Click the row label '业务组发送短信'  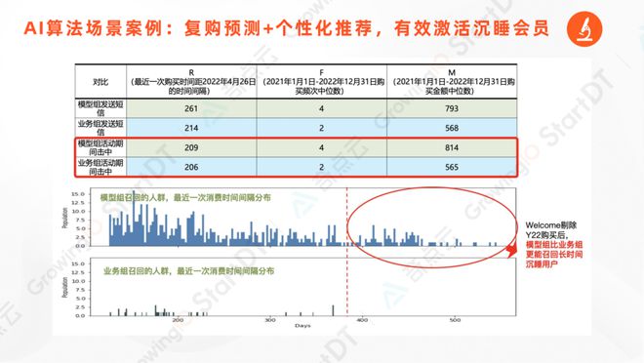pos(101,128)
